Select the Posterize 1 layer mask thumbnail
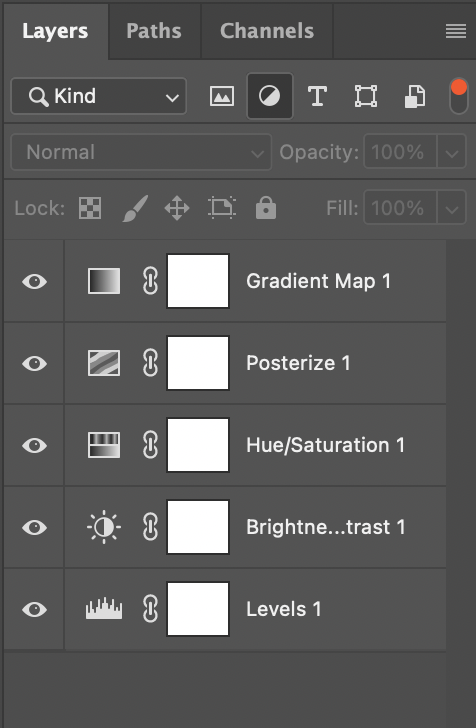476x728 pixels. pyautogui.click(x=198, y=363)
